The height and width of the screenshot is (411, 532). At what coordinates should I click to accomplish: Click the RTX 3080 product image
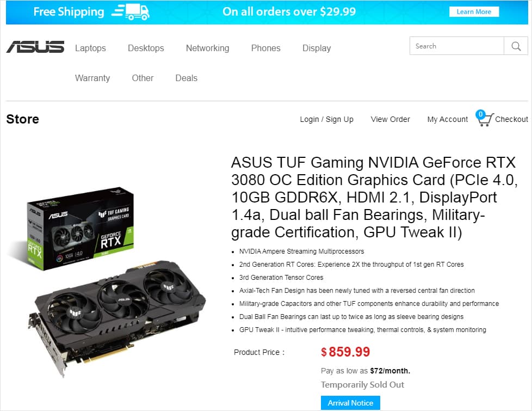coord(106,282)
